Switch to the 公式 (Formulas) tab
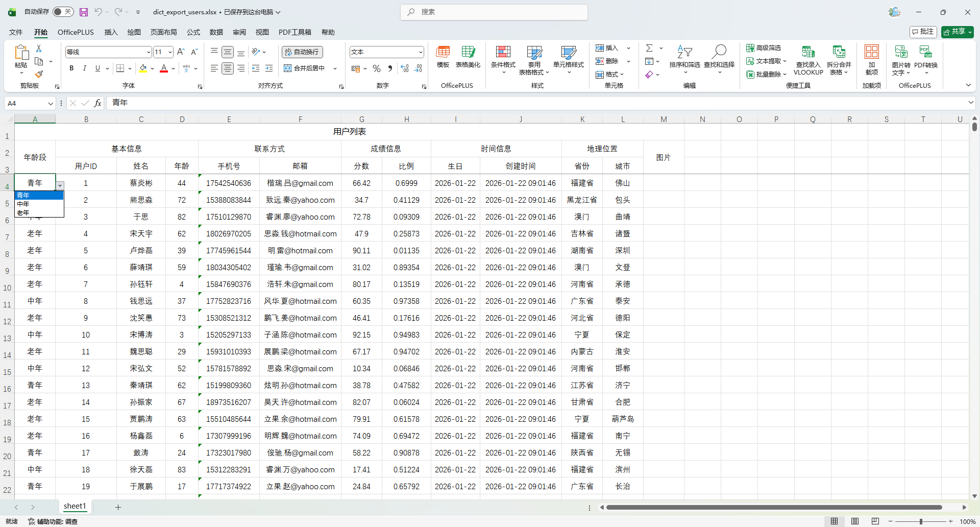980x527 pixels. [x=193, y=32]
